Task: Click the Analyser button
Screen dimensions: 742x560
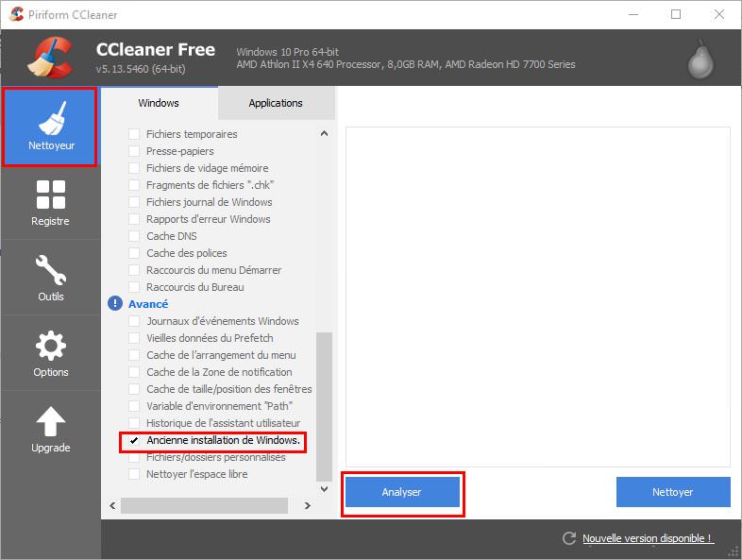Action: (402, 492)
